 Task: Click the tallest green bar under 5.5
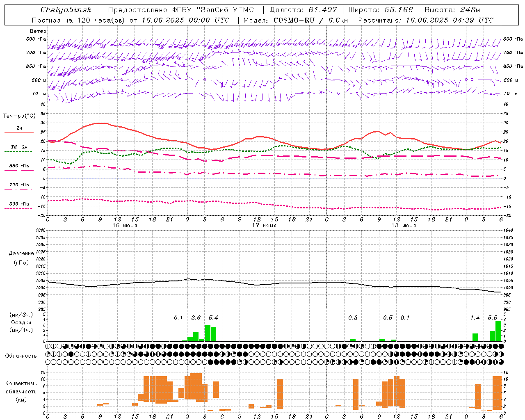click(498, 331)
